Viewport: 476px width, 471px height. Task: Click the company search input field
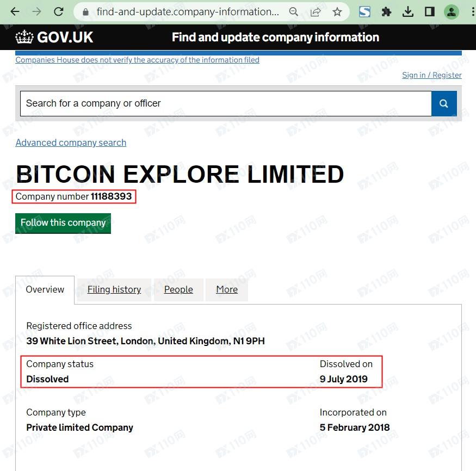(226, 103)
